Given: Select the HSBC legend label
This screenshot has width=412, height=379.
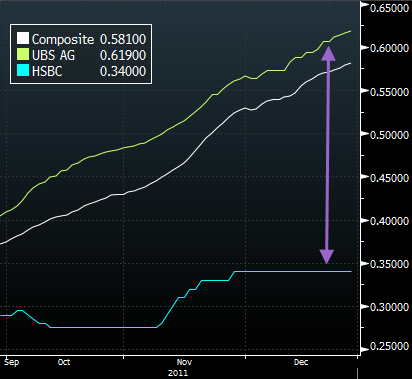Looking at the screenshot, I should click(x=47, y=71).
